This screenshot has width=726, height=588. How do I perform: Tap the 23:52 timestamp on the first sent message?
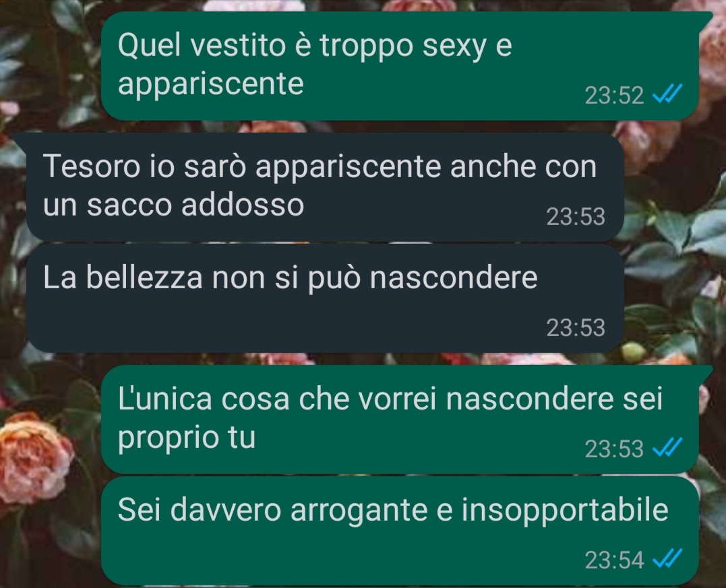point(614,95)
